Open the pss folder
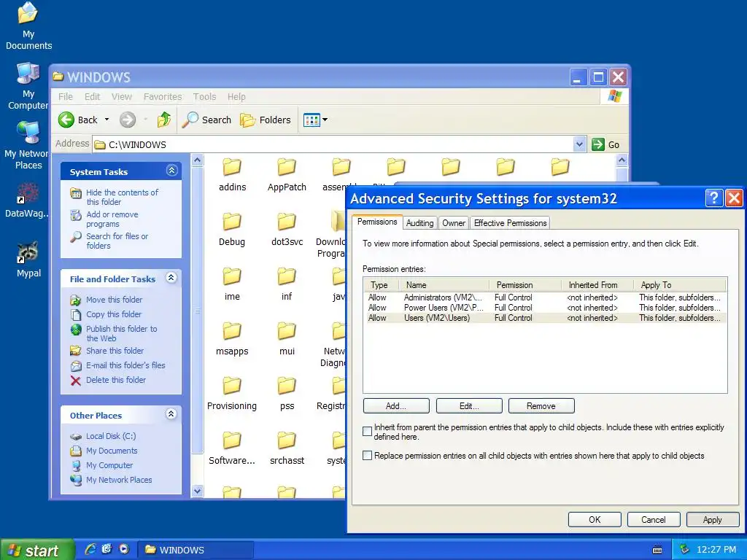The width and height of the screenshot is (747, 560). click(x=287, y=394)
